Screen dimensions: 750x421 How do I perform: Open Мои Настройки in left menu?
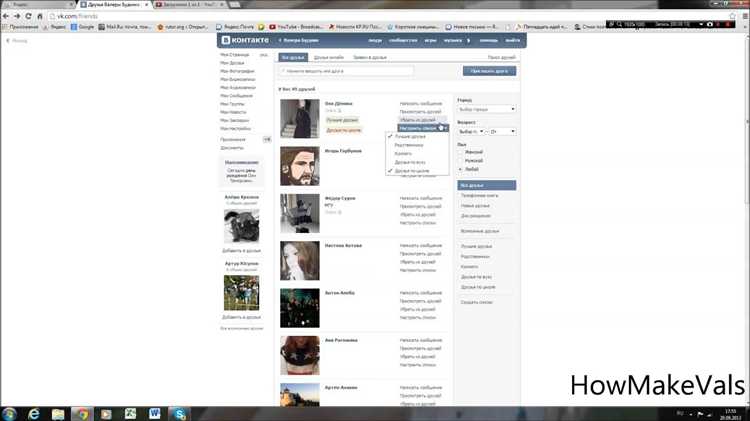[x=235, y=129]
